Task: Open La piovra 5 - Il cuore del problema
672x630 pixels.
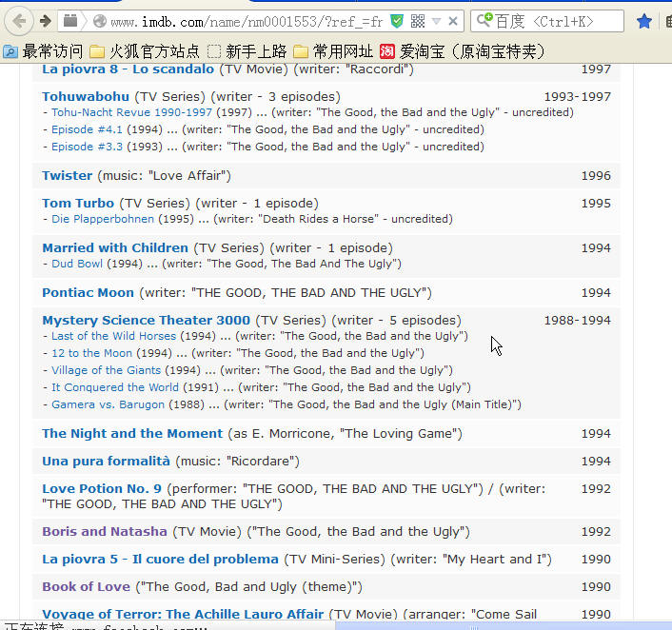Action: point(160,560)
